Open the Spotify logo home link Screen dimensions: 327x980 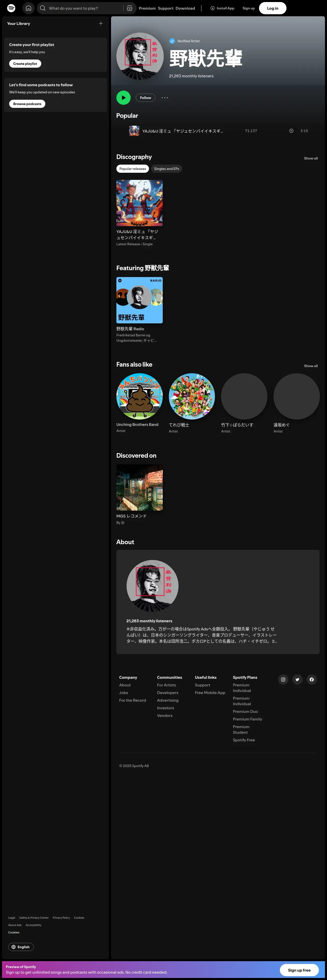point(11,8)
